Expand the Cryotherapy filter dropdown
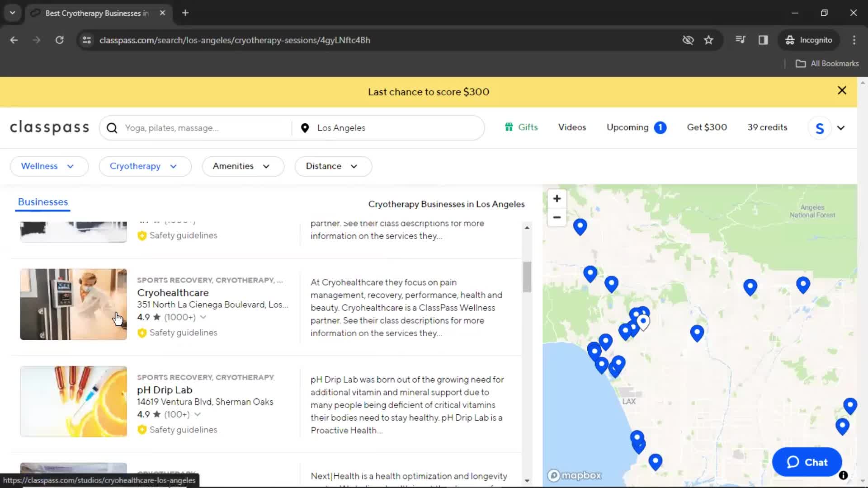Screen dimensions: 868x488 click(x=145, y=166)
